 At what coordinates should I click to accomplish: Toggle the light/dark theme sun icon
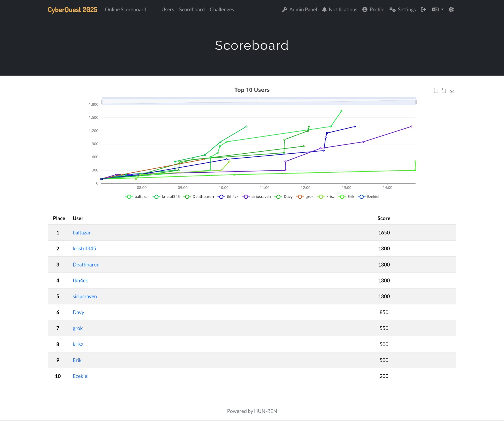coord(451,10)
